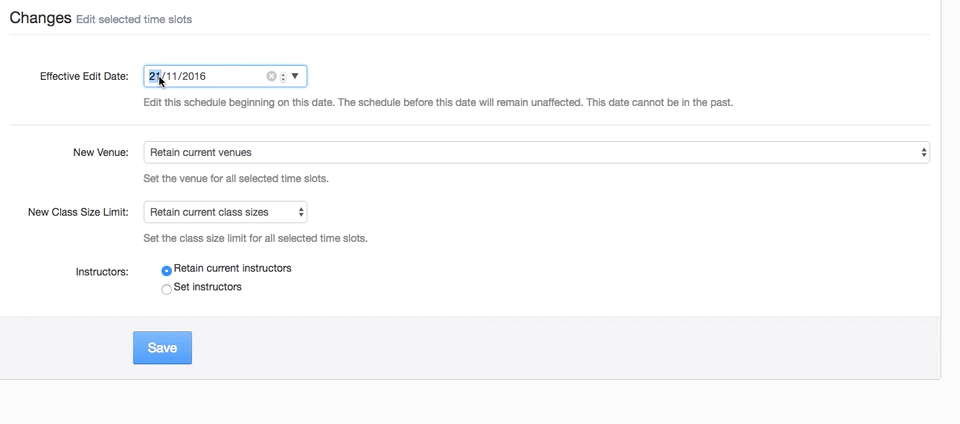
Task: Click the Instructors label
Action: pos(102,271)
